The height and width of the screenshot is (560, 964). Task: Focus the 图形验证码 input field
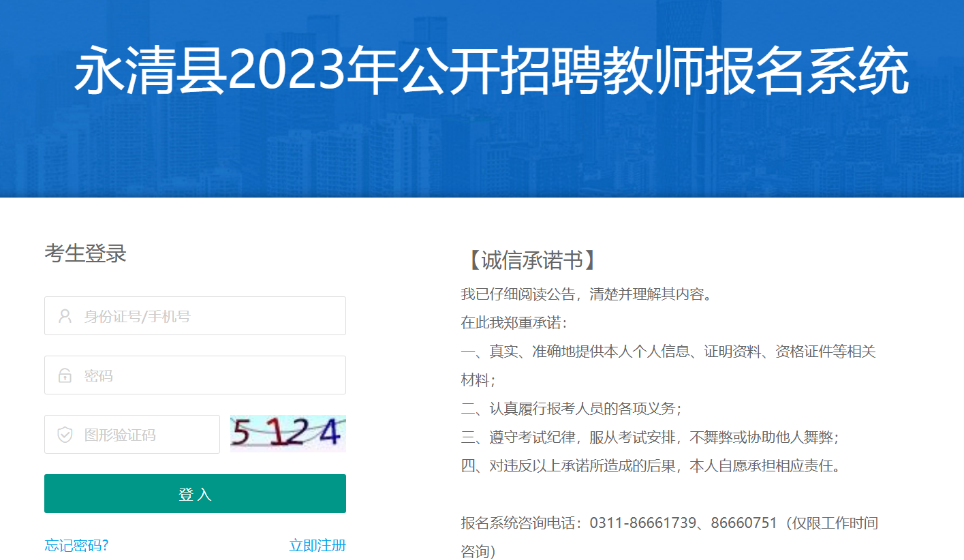(x=132, y=435)
